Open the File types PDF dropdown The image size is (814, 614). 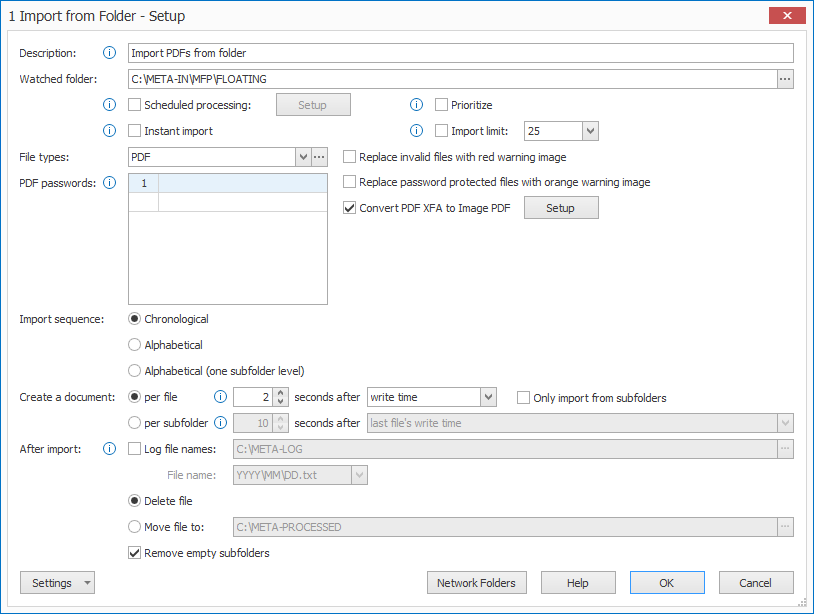[x=303, y=157]
